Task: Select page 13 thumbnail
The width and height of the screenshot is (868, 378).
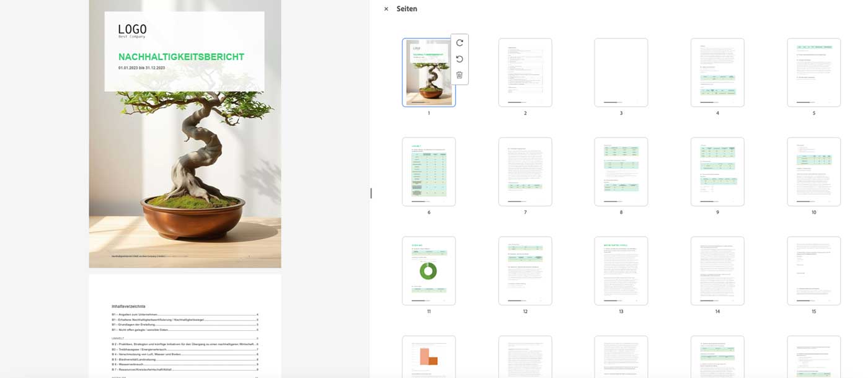Action: [621, 271]
